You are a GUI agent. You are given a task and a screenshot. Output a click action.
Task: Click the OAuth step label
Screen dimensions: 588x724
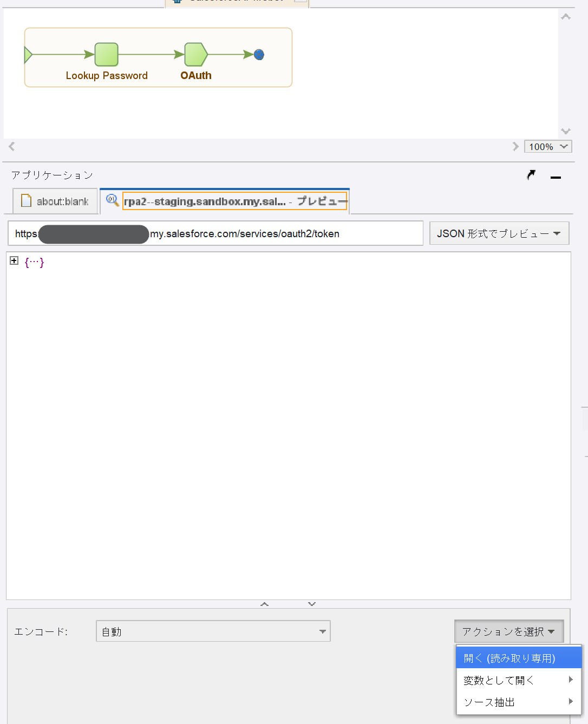196,76
